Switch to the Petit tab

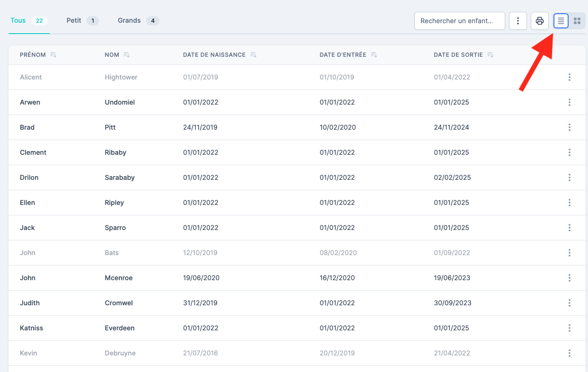(74, 21)
